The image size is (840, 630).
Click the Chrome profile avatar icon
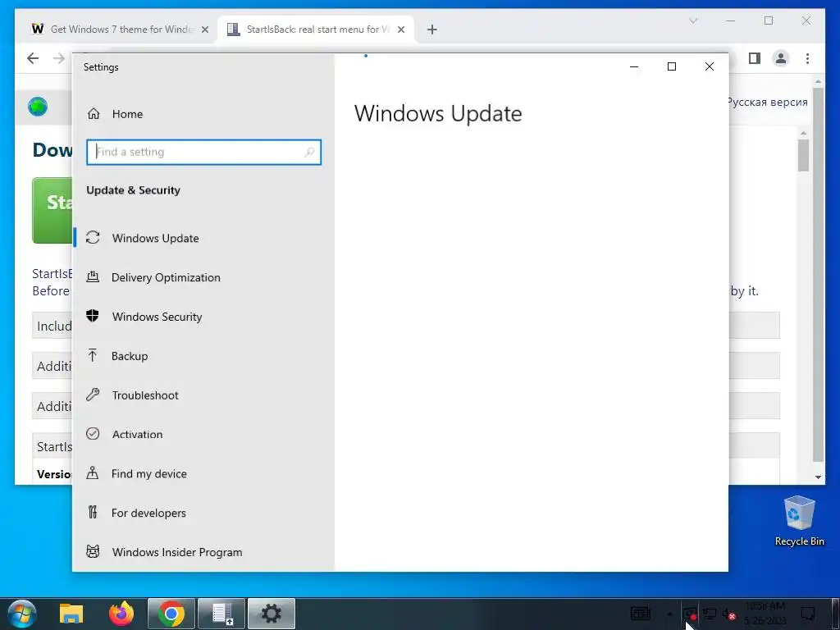(x=781, y=58)
